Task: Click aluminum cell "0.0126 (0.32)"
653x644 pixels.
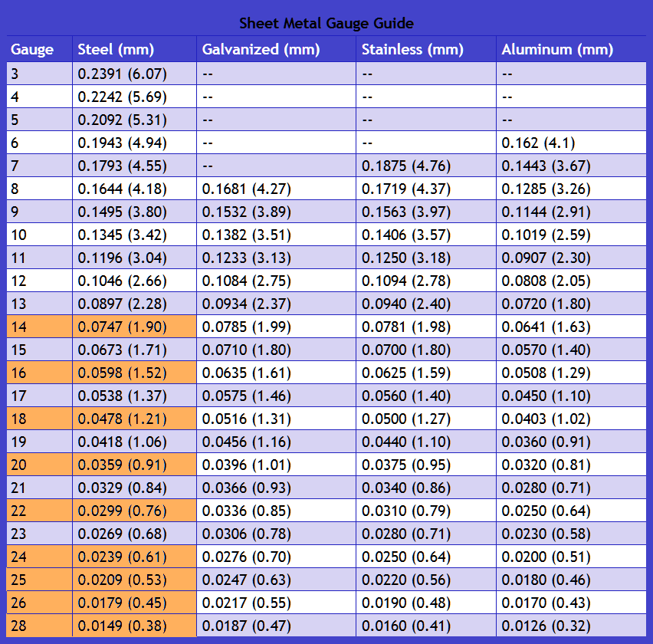Action: click(571, 626)
